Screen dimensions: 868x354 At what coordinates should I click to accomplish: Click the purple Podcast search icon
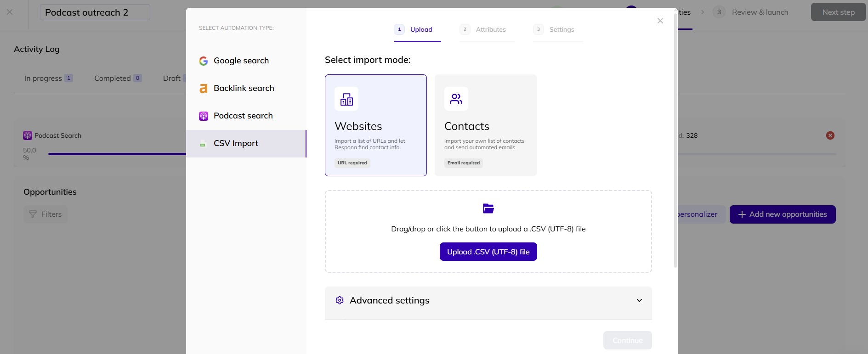tap(203, 116)
